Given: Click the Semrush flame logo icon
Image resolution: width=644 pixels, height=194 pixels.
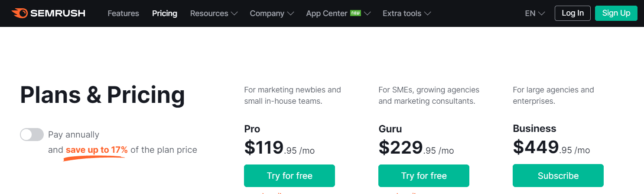Looking at the screenshot, I should (x=20, y=13).
